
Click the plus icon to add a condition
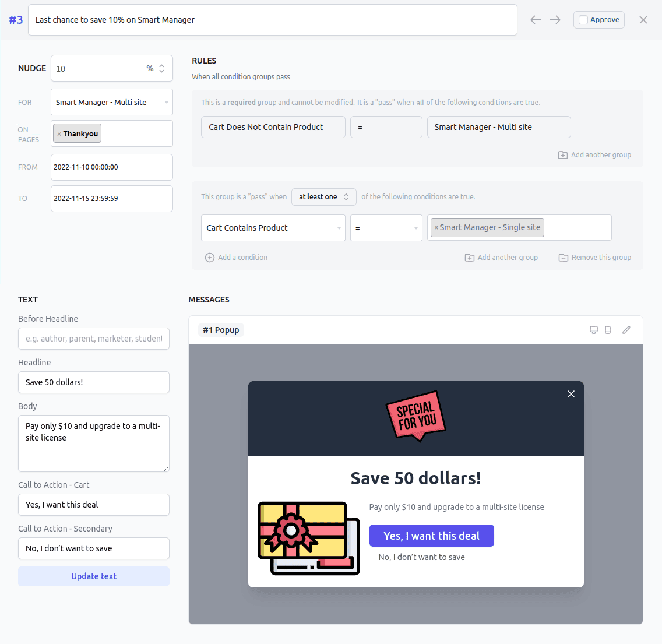(x=209, y=257)
